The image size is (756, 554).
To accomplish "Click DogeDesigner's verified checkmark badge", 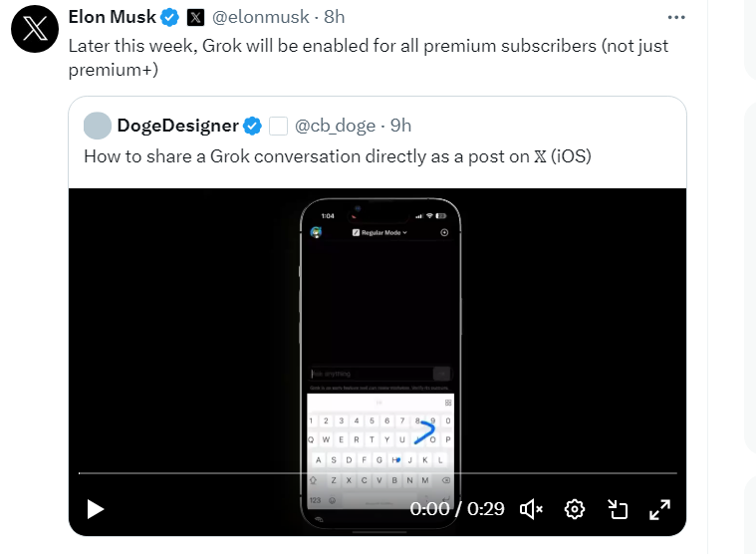I will [253, 126].
